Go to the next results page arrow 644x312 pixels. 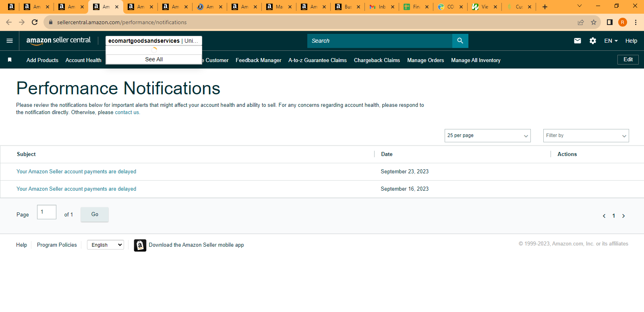(x=623, y=216)
